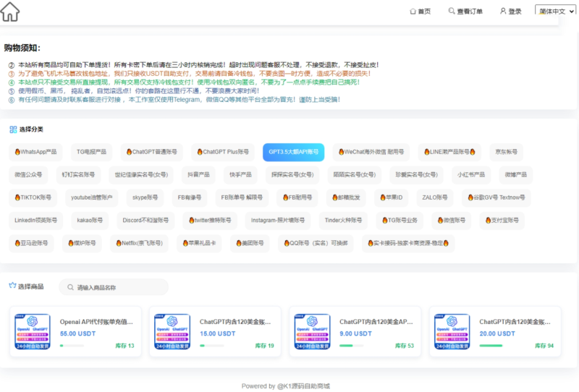The height and width of the screenshot is (392, 579).
Task: Click the house logo icon
Action: (10, 12)
